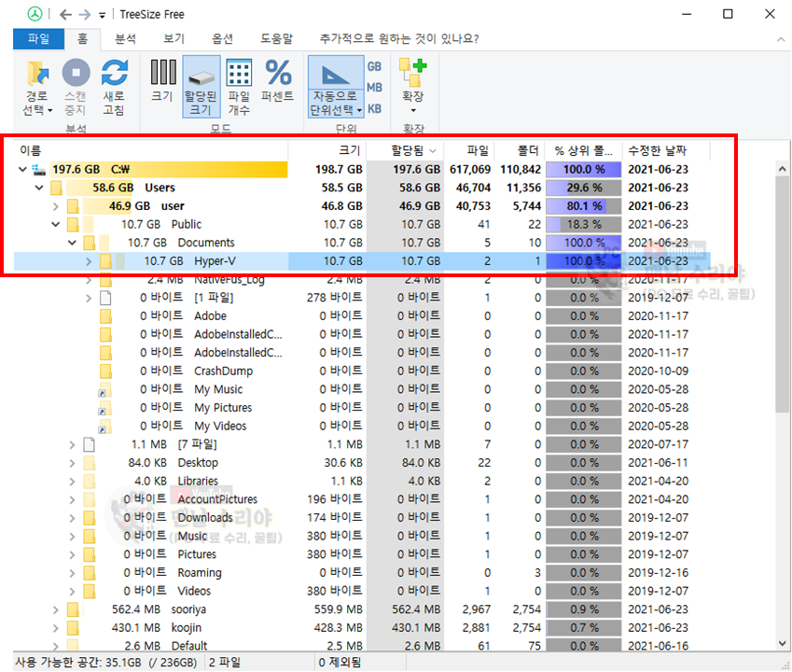Select the 분석 ribbon tab
This screenshot has width=792, height=672.
(x=125, y=38)
